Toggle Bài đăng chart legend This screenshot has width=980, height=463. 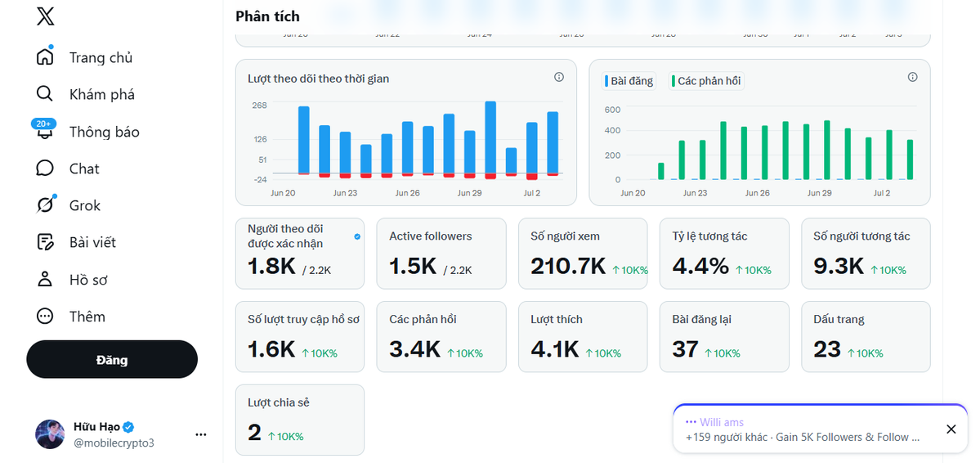point(629,81)
